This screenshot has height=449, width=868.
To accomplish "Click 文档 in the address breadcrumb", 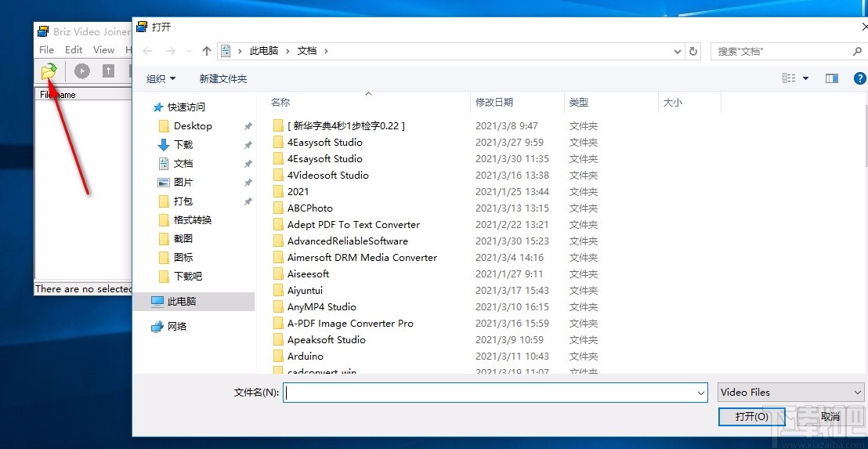I will coord(307,51).
